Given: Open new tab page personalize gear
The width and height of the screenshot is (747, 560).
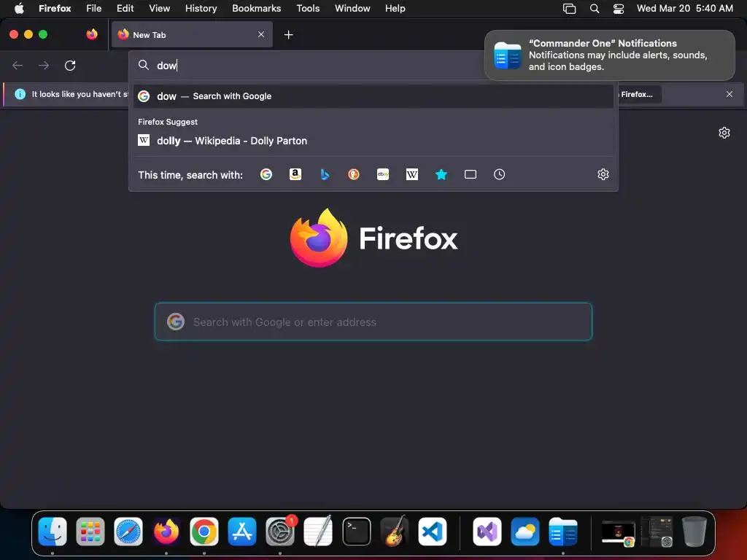Looking at the screenshot, I should coord(724,133).
